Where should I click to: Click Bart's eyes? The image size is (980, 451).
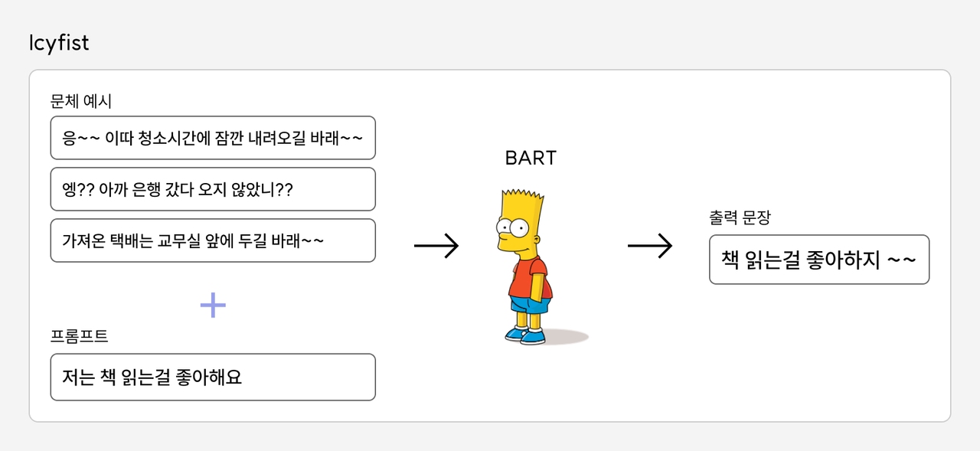click(x=514, y=227)
